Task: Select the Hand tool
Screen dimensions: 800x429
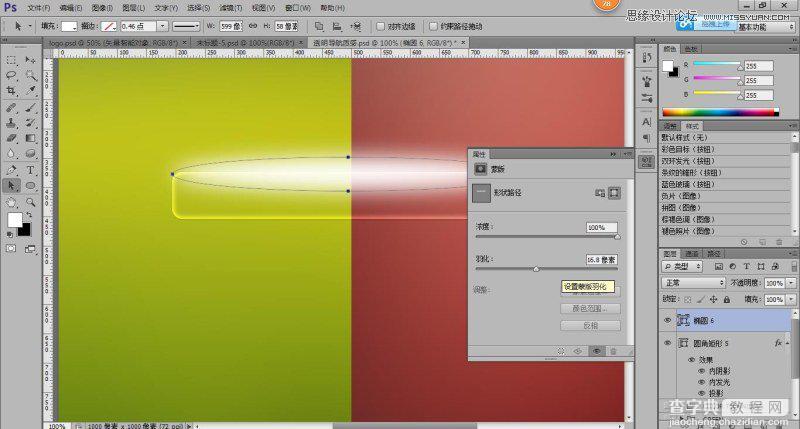Action: (11, 203)
